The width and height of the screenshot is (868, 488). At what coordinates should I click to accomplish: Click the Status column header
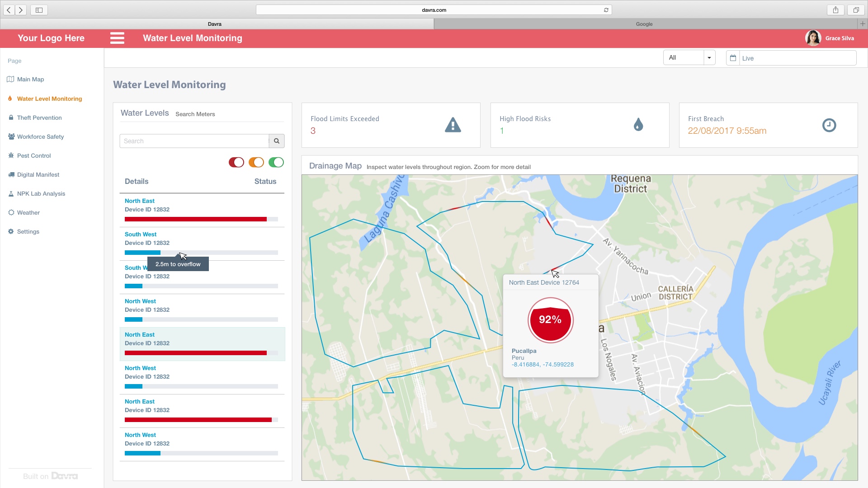tap(265, 181)
